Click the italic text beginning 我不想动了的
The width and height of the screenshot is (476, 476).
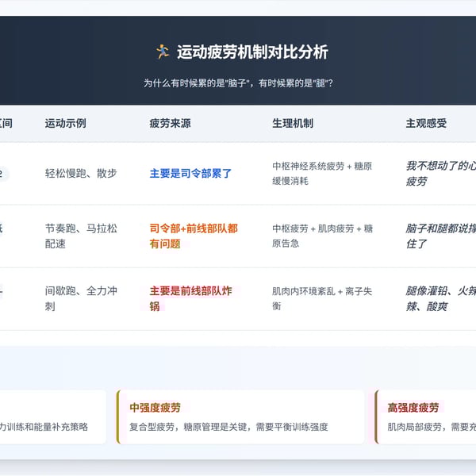pyautogui.click(x=441, y=173)
